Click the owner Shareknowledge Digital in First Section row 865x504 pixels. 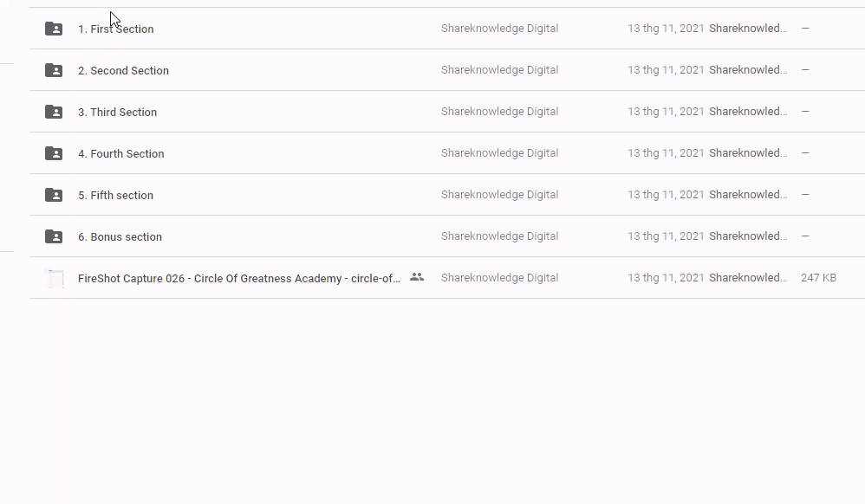click(500, 28)
